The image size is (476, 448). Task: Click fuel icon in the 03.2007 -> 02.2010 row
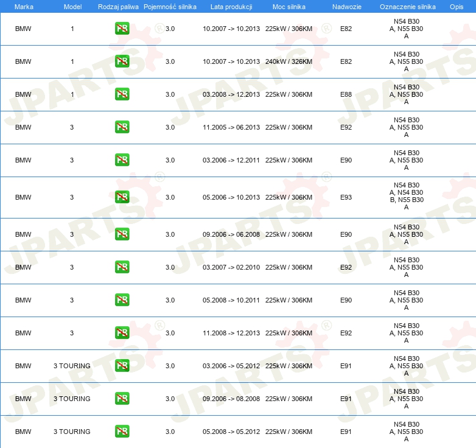[122, 267]
